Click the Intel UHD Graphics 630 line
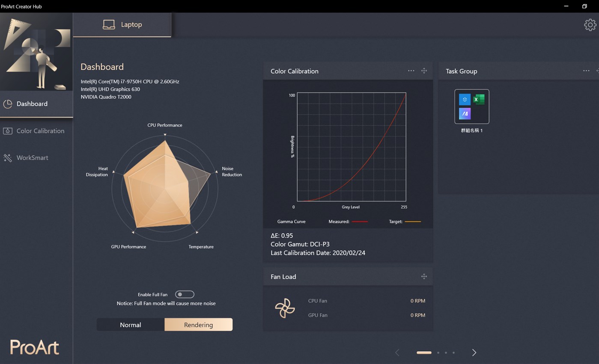Viewport: 599px width, 364px height. click(x=110, y=89)
